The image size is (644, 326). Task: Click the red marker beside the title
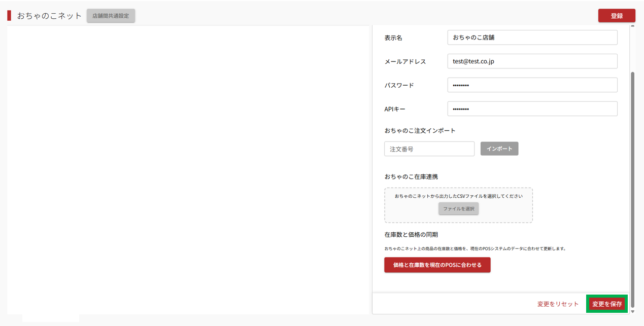[x=9, y=16]
